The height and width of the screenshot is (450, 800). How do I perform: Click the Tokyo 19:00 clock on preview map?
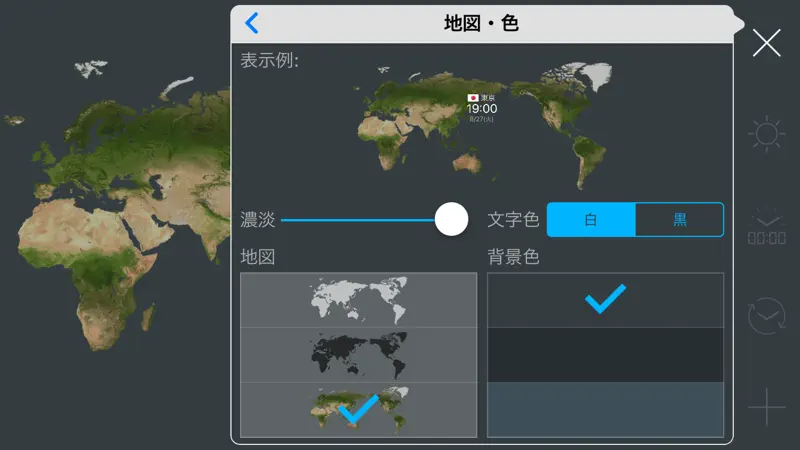tap(482, 108)
